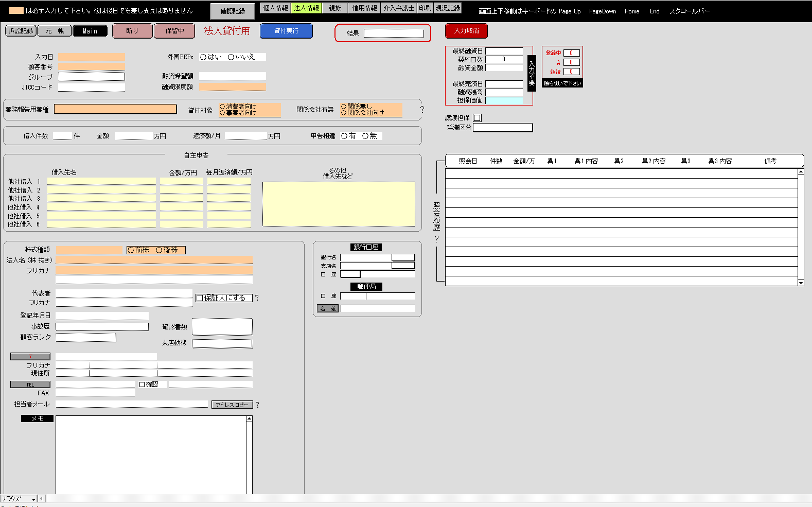Click the 照会履歴 table scroll-up arrow
Viewport: 812px width, 507px height.
point(801,171)
